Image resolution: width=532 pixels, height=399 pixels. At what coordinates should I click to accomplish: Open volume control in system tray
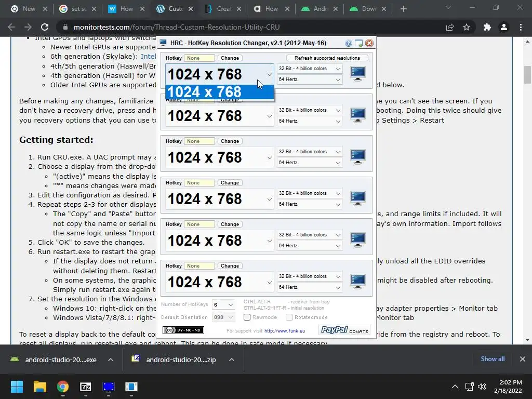482,387
